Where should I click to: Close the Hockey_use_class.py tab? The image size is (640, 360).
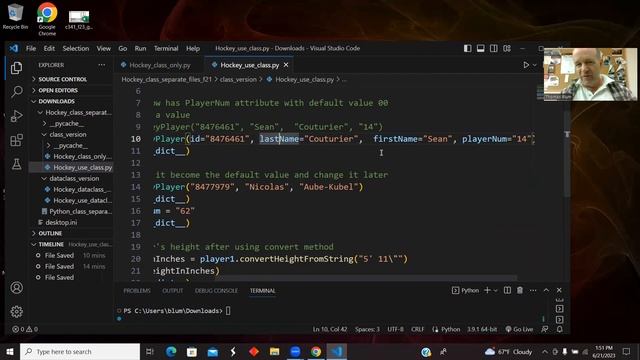point(286,65)
